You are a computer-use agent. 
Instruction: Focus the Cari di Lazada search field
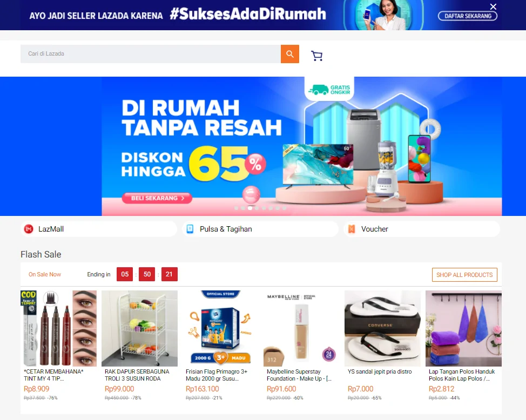pos(151,54)
